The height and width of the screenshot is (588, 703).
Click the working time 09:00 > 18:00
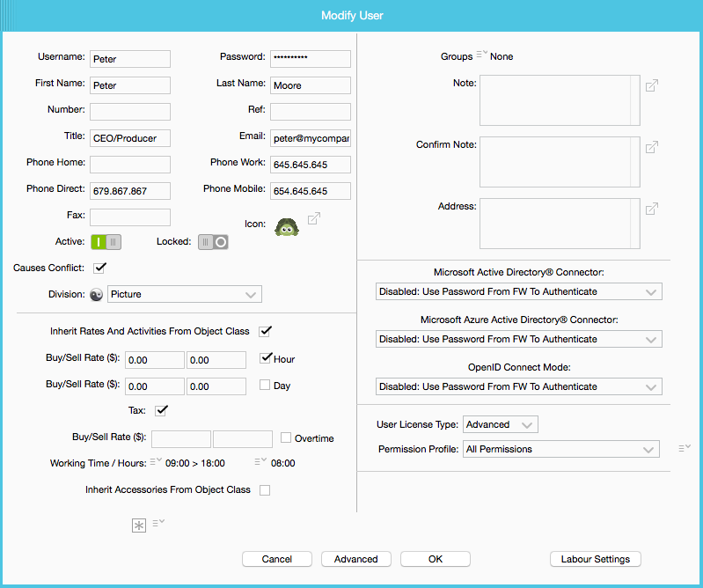195,463
